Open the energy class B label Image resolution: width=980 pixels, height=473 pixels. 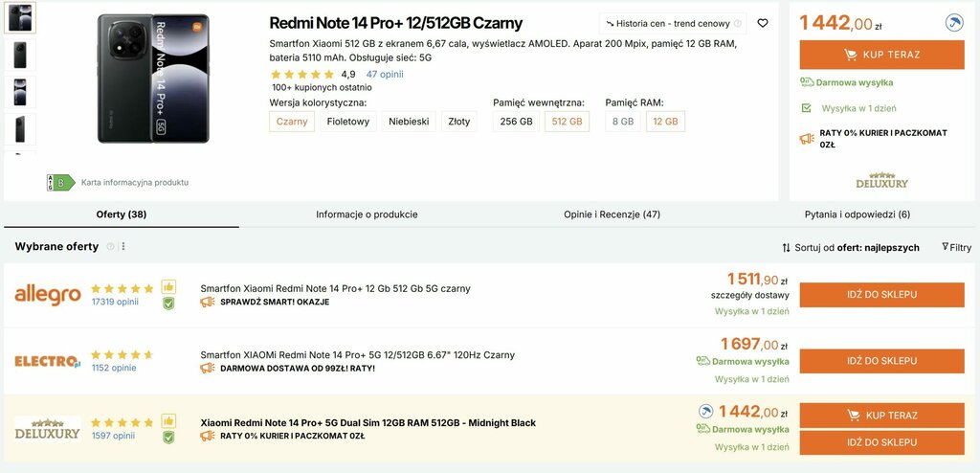pos(60,182)
